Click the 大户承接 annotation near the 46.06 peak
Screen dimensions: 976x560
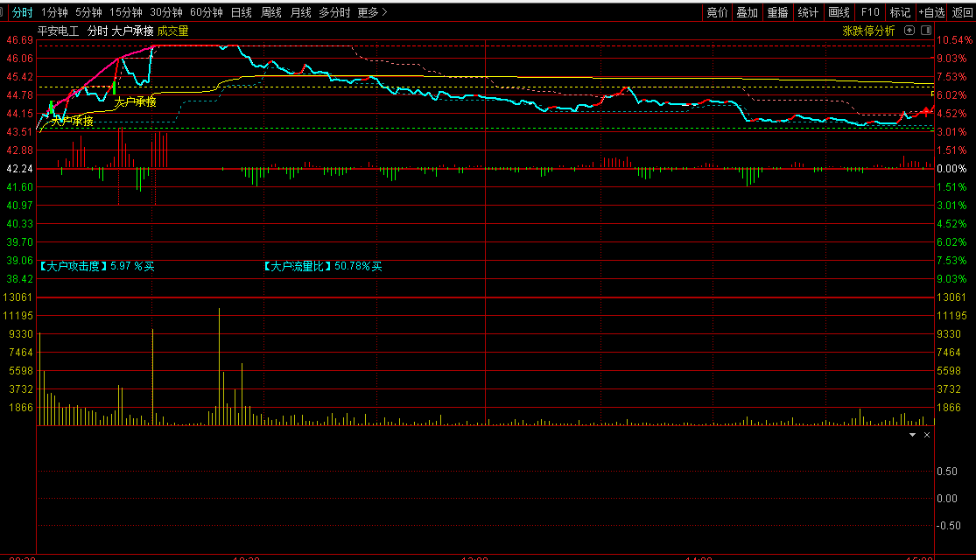[135, 102]
